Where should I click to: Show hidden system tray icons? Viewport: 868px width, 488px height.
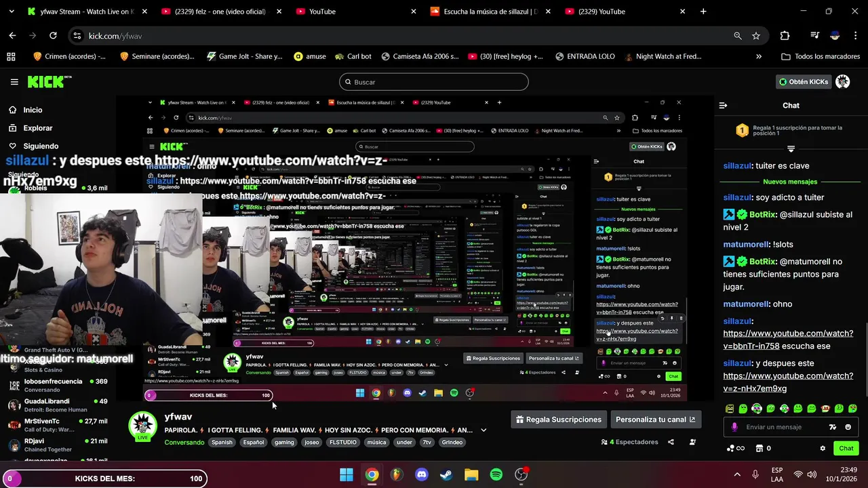pyautogui.click(x=737, y=474)
